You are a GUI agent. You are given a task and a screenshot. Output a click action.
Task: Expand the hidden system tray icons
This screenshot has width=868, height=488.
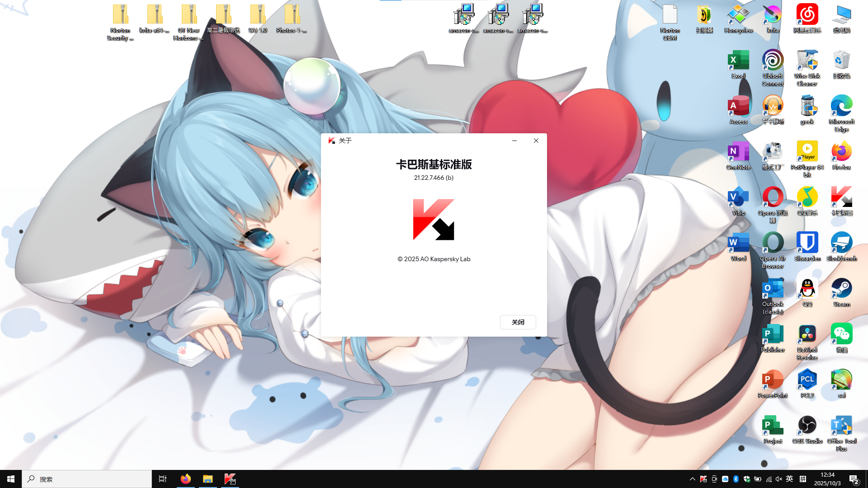(x=692, y=479)
